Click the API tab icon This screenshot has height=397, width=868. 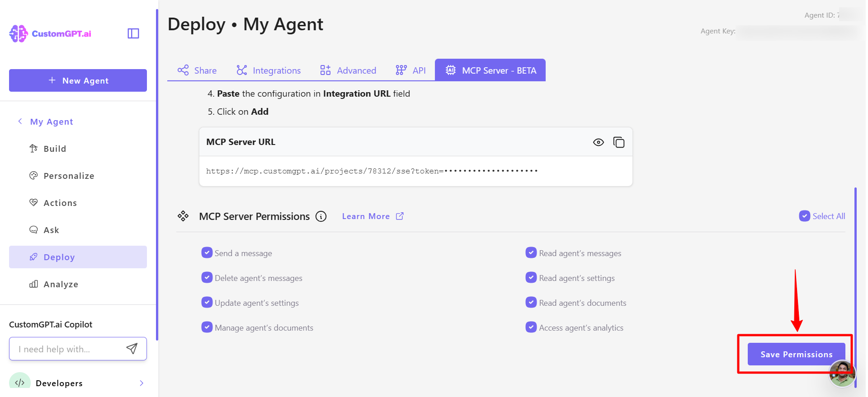(x=401, y=70)
